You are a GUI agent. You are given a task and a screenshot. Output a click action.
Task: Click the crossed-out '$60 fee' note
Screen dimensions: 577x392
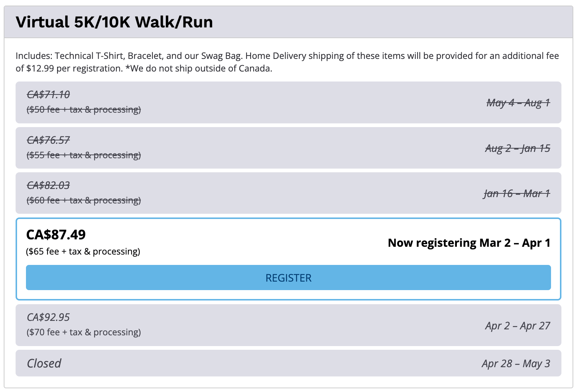click(84, 200)
